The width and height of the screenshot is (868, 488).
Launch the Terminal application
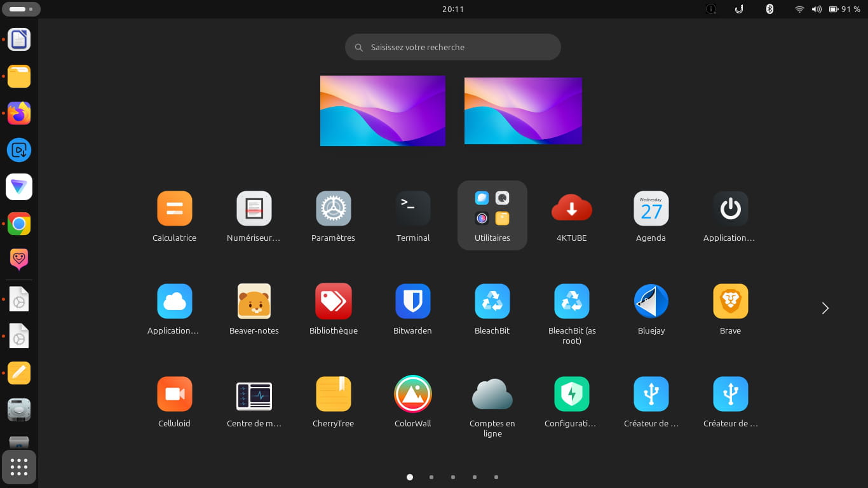pos(413,209)
